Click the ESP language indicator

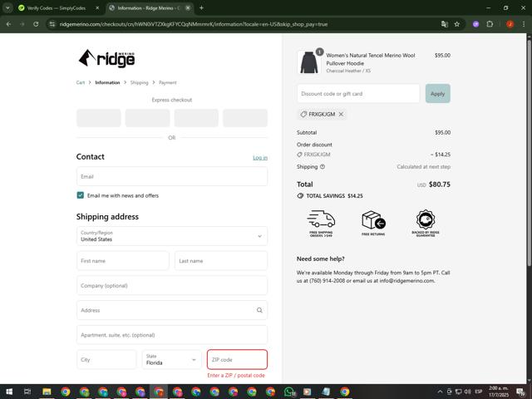(479, 392)
